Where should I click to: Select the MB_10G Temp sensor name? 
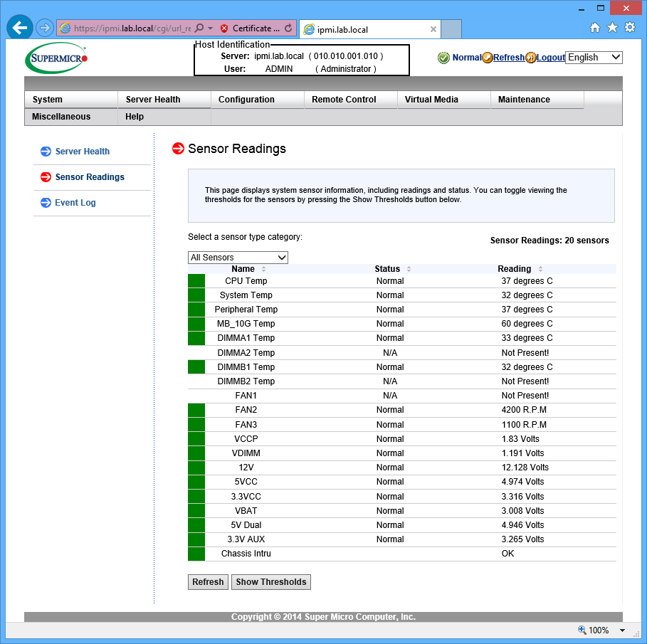[x=246, y=324]
